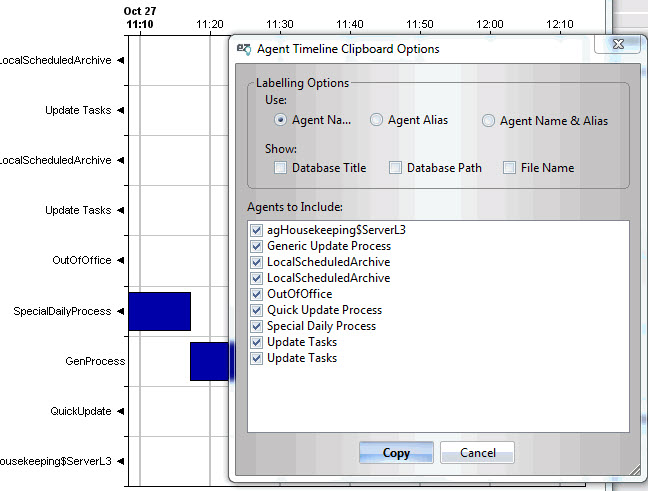Click the arrow marker beside SpecialDailyProcess row
This screenshot has height=491, width=648.
pyautogui.click(x=121, y=311)
